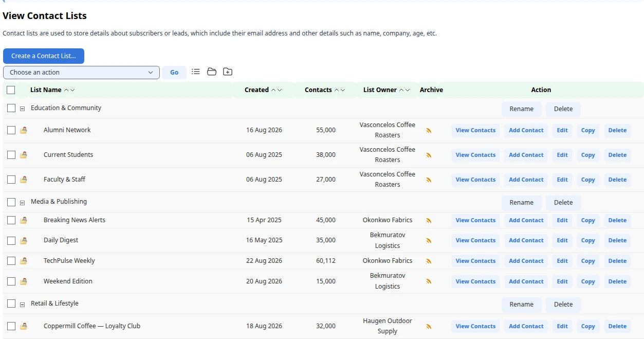
Task: Edit the TechPulse Weekly list
Action: coord(562,261)
